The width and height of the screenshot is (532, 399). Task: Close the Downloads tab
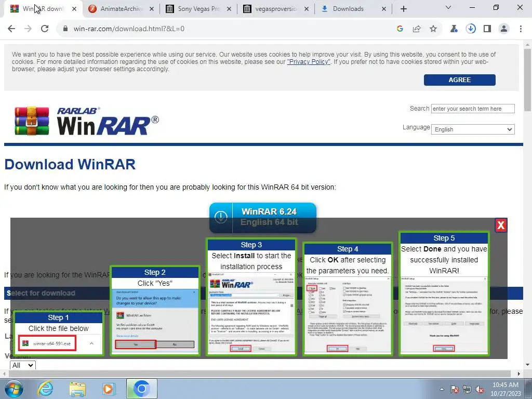point(384,9)
